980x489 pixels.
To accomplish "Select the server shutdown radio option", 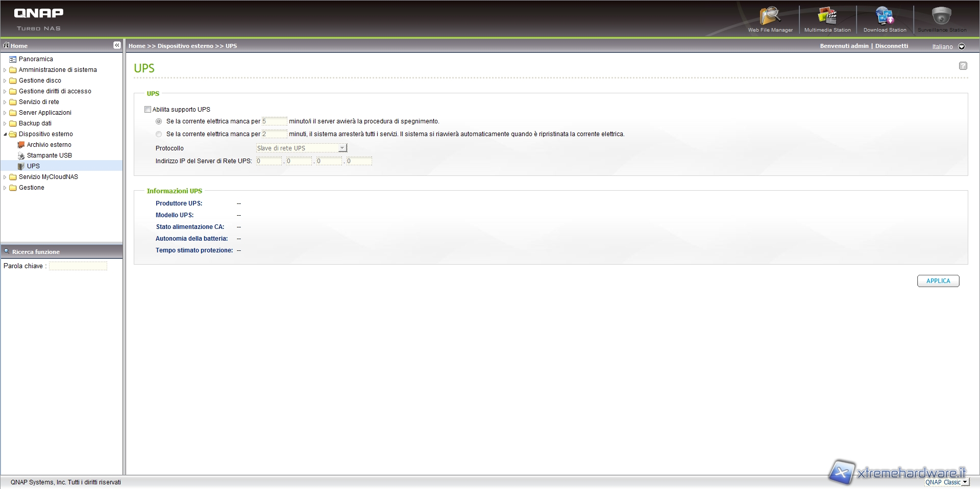I will [x=159, y=121].
